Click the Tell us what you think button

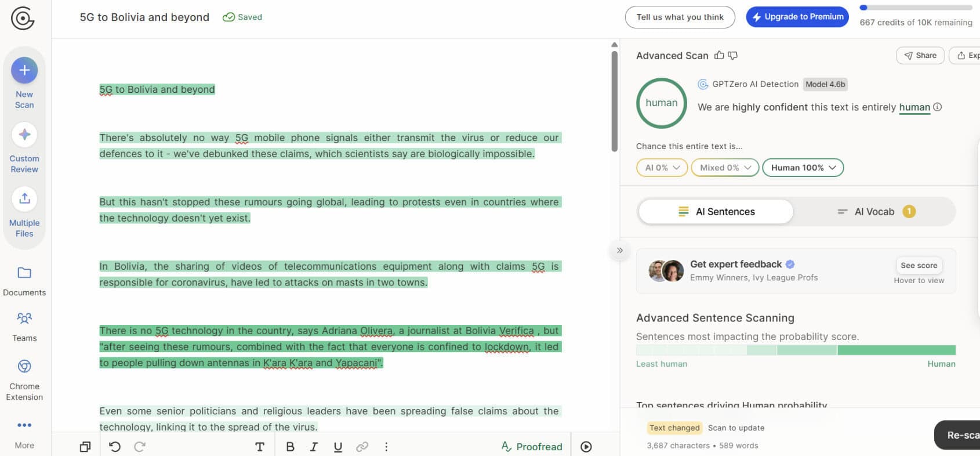(x=680, y=17)
